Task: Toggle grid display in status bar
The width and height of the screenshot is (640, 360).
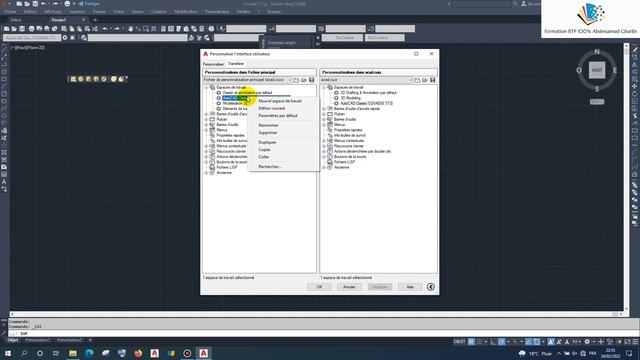Action: 471,342
